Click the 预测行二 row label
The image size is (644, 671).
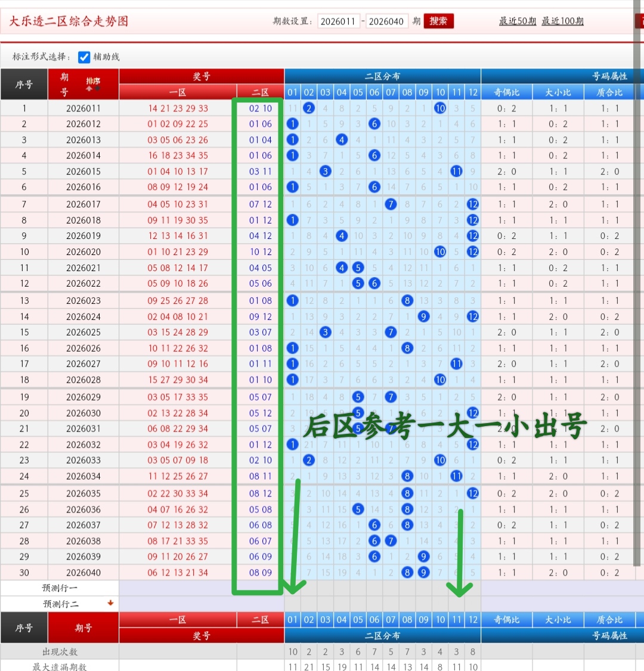tap(60, 604)
